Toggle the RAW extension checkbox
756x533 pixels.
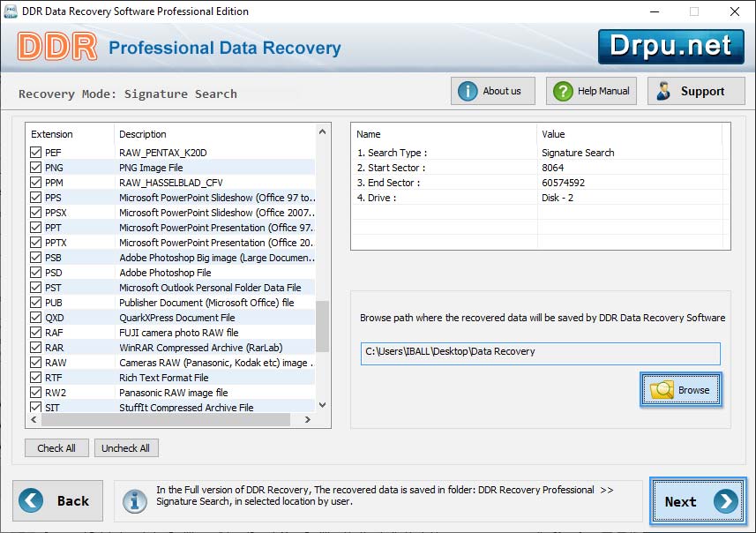35,363
